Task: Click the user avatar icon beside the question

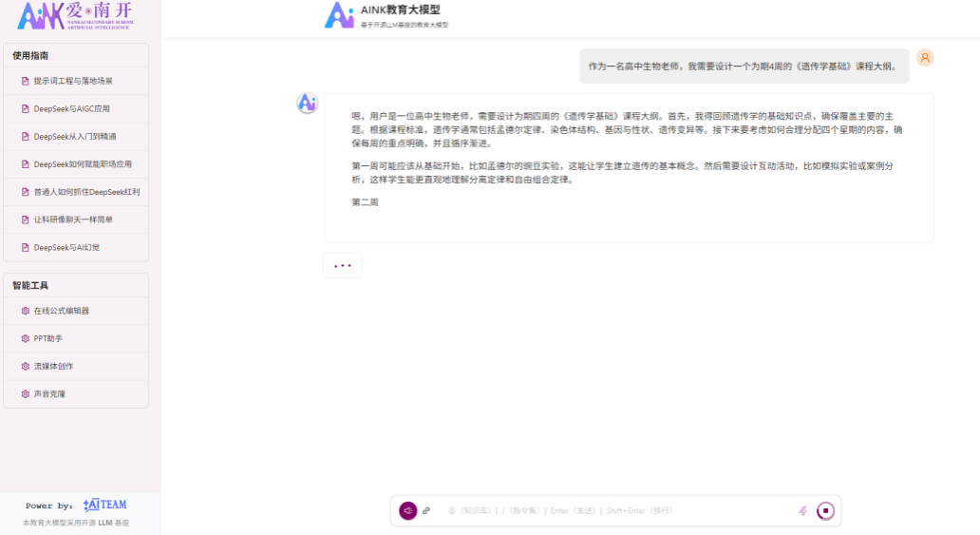Action: (924, 58)
